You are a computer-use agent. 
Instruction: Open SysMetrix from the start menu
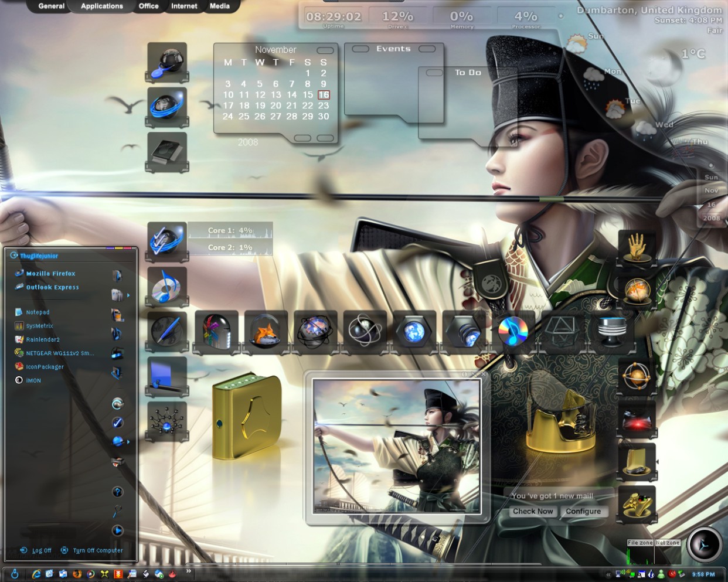(x=34, y=326)
